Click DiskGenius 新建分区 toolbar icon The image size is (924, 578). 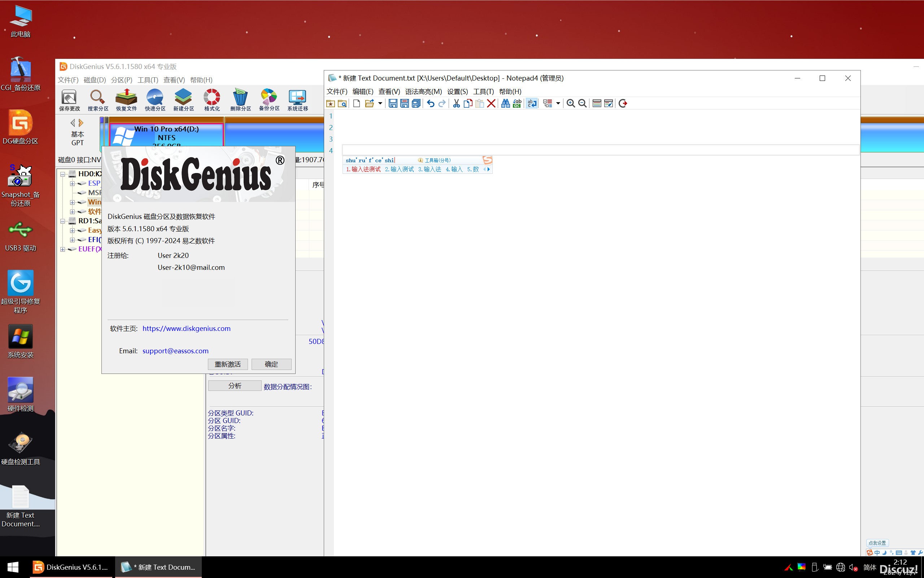click(x=184, y=100)
